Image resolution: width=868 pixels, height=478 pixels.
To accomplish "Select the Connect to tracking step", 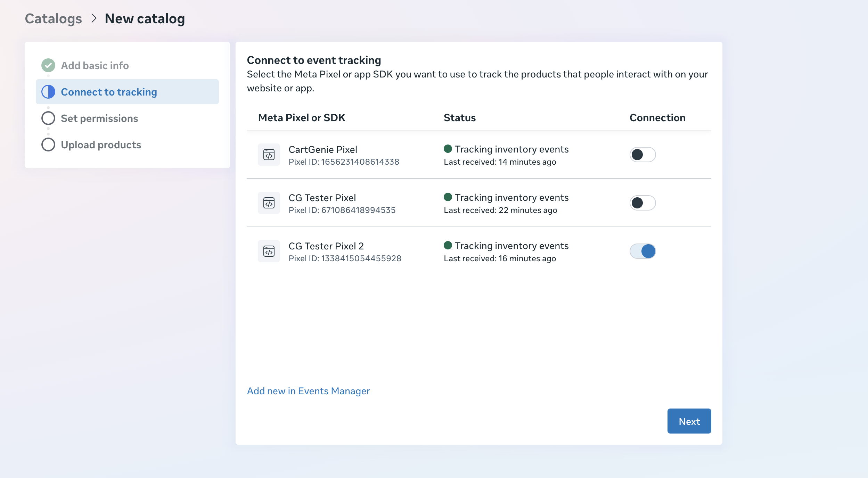I will tap(109, 92).
